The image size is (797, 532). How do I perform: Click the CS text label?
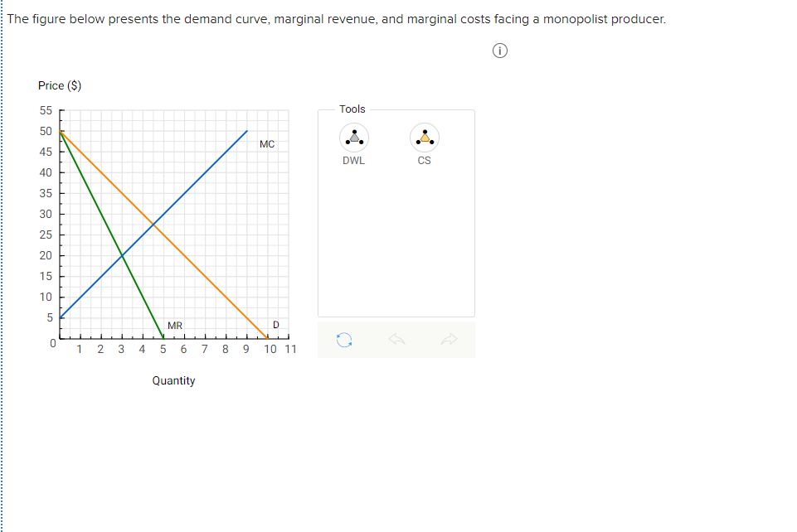coord(425,161)
